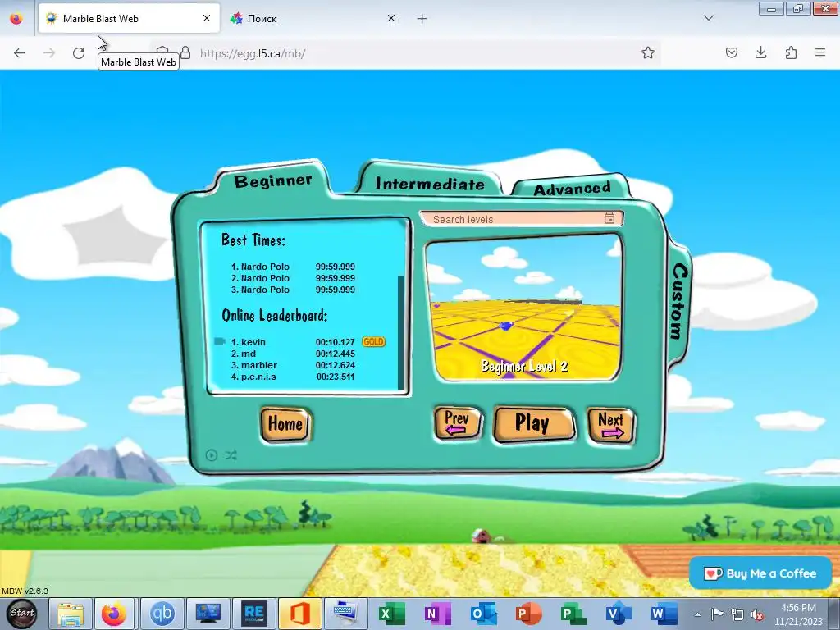840x630 pixels.
Task: Click the muted volume tray icon
Action: coord(757,614)
